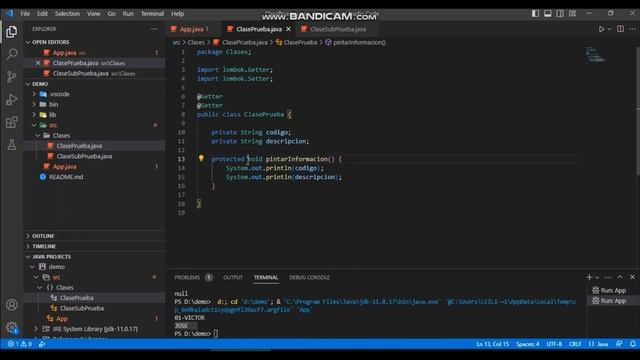The image size is (640, 360).
Task: Open Customize Layout icon in title bar
Action: [x=573, y=13]
